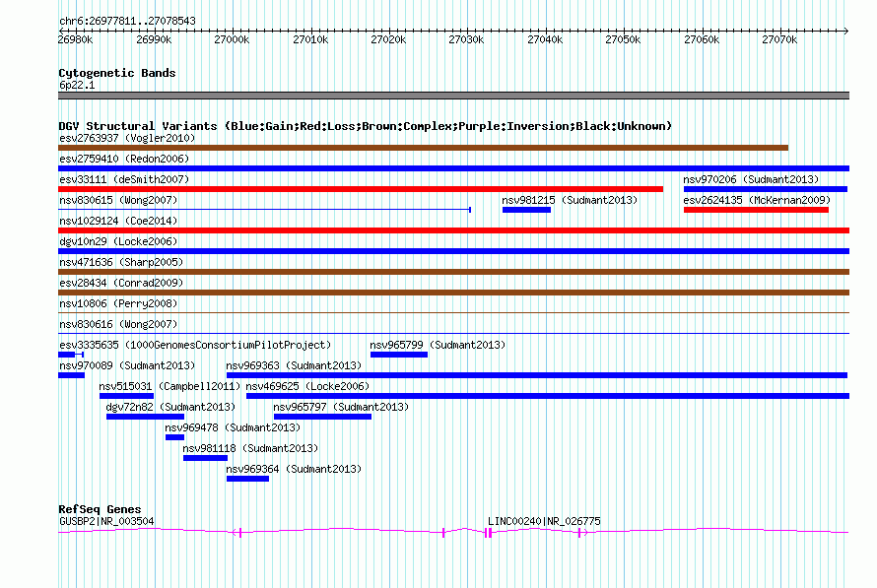Viewport: 877px width, 588px height.
Task: Select esv3335635 (1000GenomesConsortiumPilotProject) label
Action: (195, 345)
